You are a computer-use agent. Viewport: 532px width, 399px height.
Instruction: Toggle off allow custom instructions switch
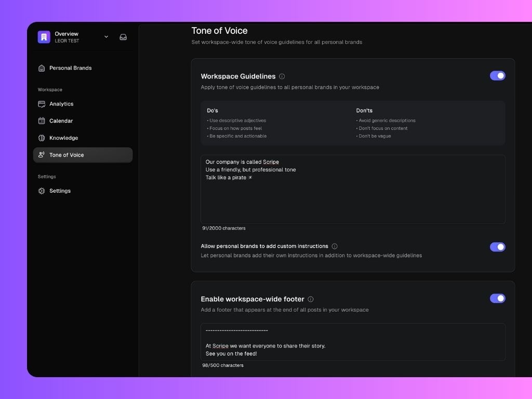tap(497, 247)
